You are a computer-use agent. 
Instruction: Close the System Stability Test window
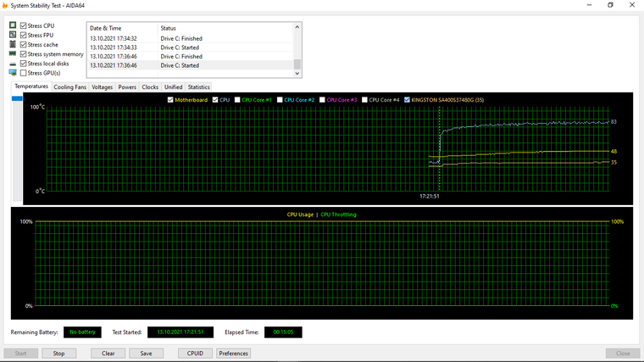click(x=632, y=5)
